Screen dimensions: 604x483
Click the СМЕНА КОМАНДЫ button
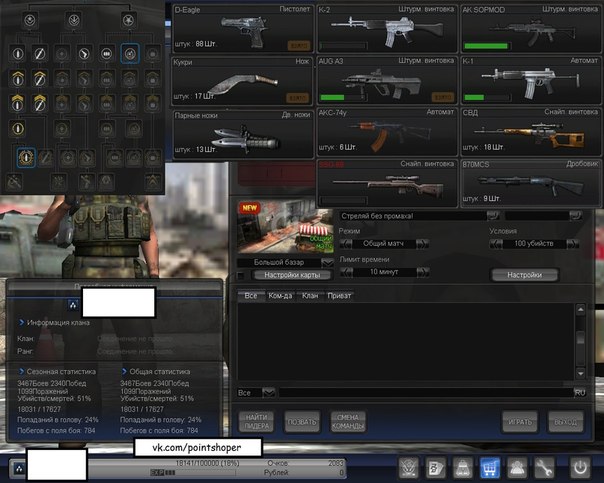348,422
